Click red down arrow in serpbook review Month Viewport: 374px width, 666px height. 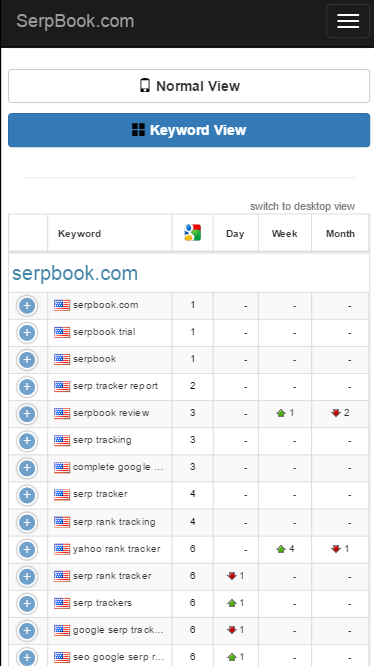(x=336, y=413)
